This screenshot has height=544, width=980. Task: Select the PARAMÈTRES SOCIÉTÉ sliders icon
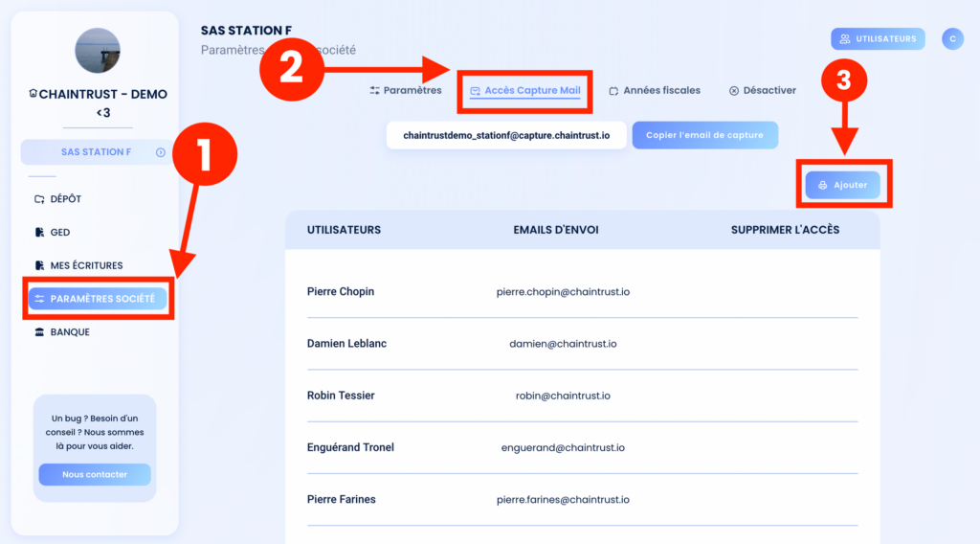coord(39,299)
